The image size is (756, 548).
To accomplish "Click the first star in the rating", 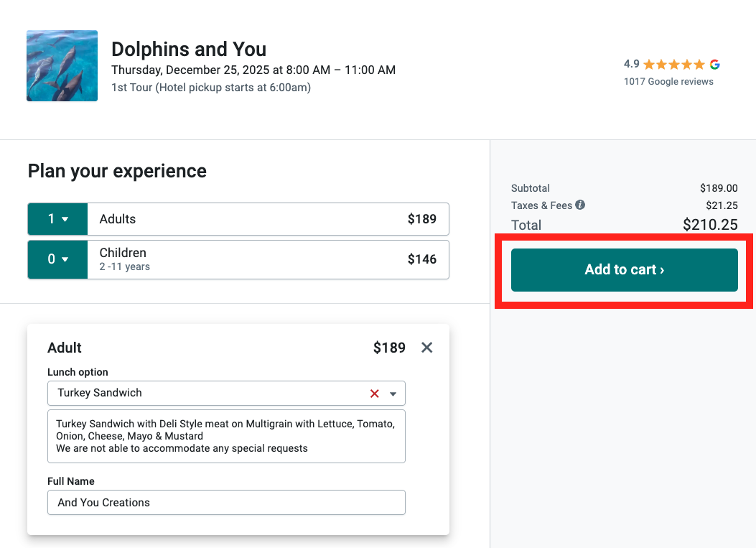I will click(650, 63).
